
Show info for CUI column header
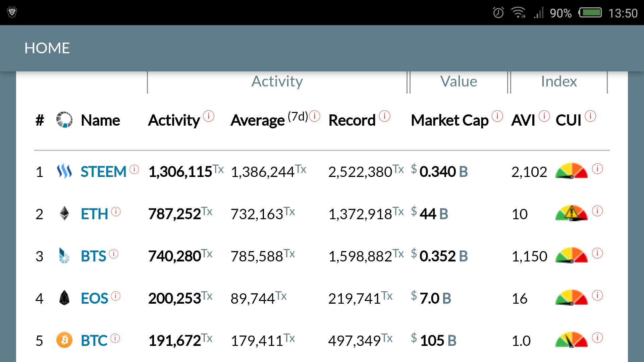pyautogui.click(x=590, y=116)
